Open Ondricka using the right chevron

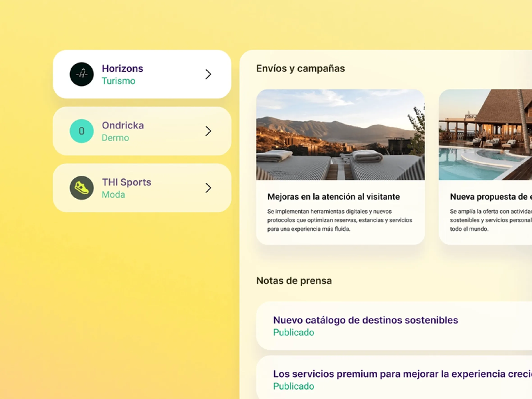click(209, 131)
